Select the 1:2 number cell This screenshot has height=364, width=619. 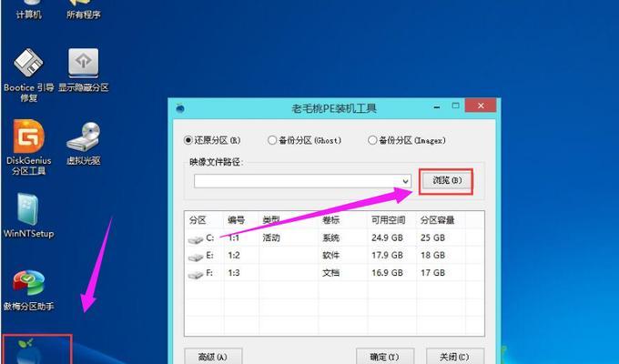pos(234,256)
